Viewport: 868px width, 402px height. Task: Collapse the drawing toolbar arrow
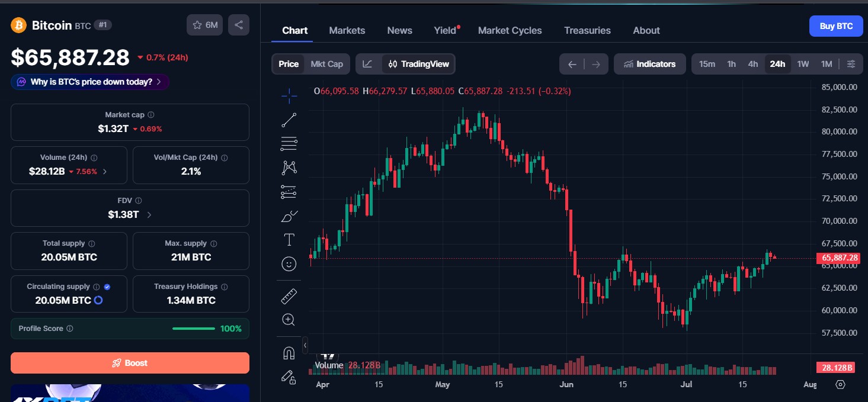305,345
